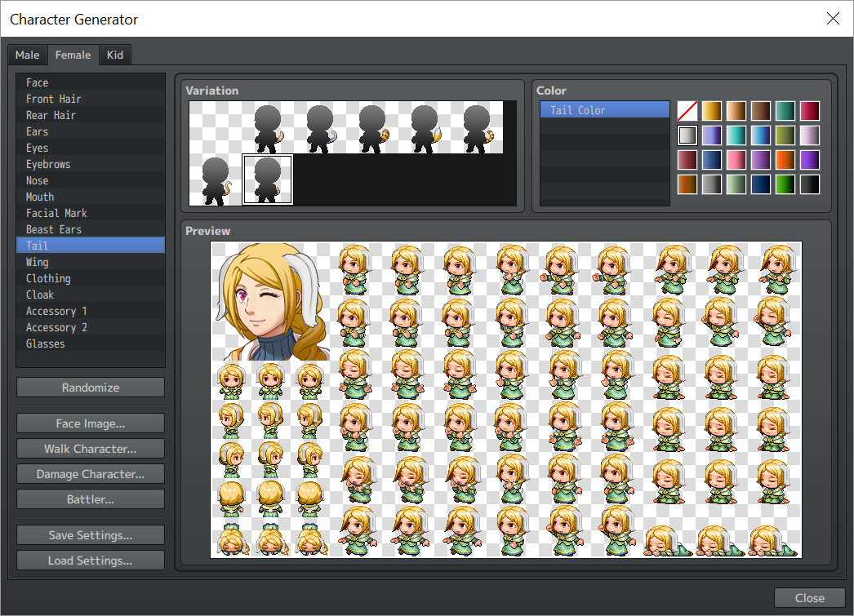Switch to the Male tab
The width and height of the screenshot is (854, 616).
[27, 55]
